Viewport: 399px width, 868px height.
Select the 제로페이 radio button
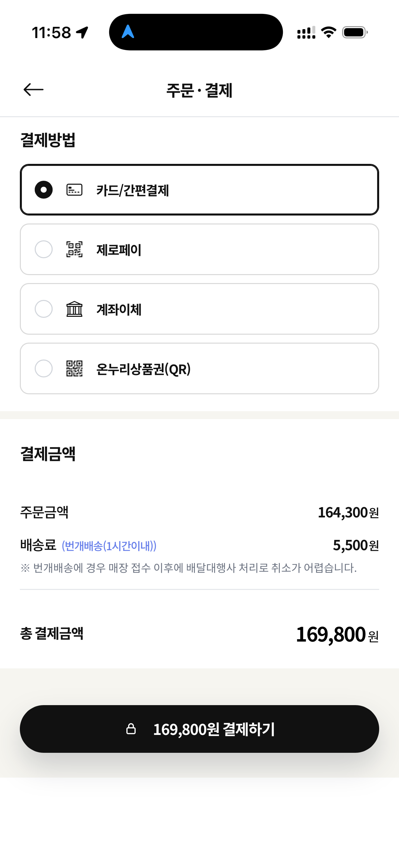click(x=44, y=249)
